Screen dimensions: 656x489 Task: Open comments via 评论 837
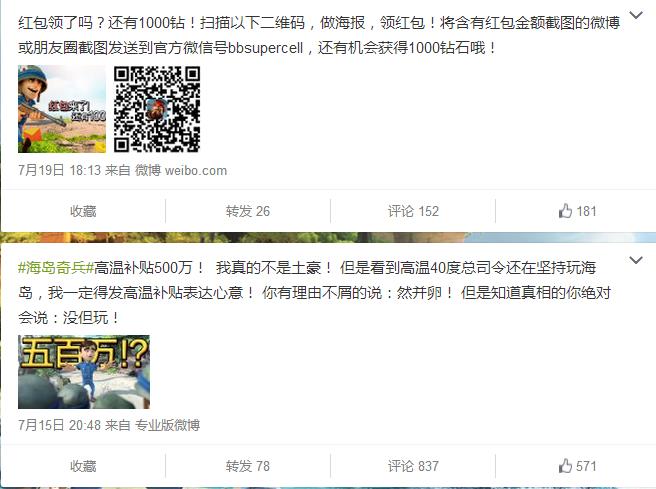412,466
